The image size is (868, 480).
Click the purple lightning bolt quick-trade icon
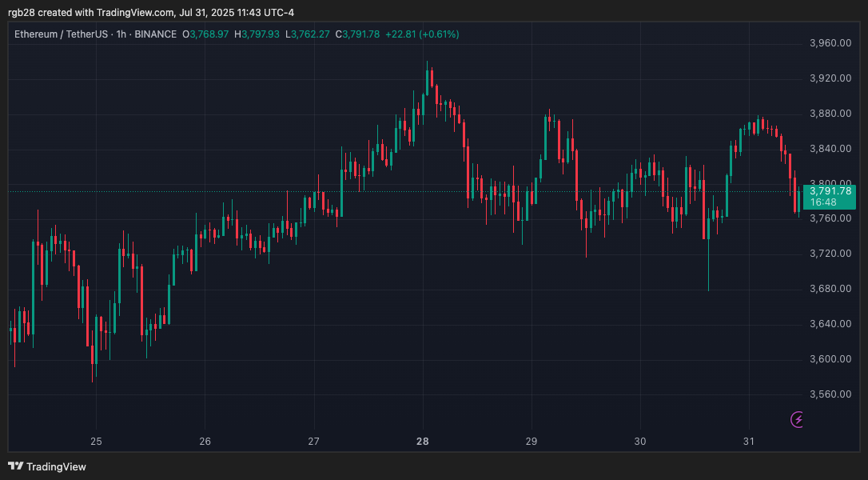796,419
